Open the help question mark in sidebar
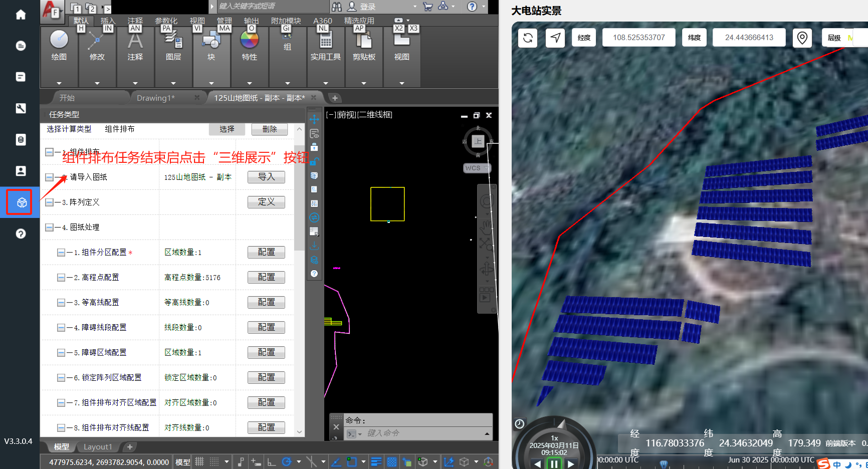868x469 pixels. (x=21, y=233)
